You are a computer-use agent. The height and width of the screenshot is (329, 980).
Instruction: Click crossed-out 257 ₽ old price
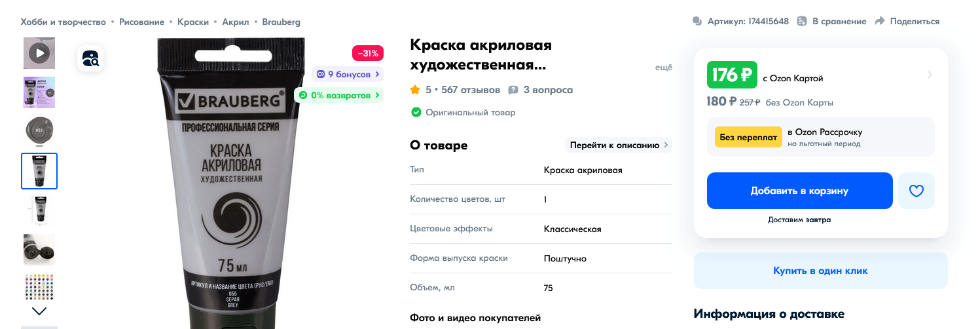(750, 102)
